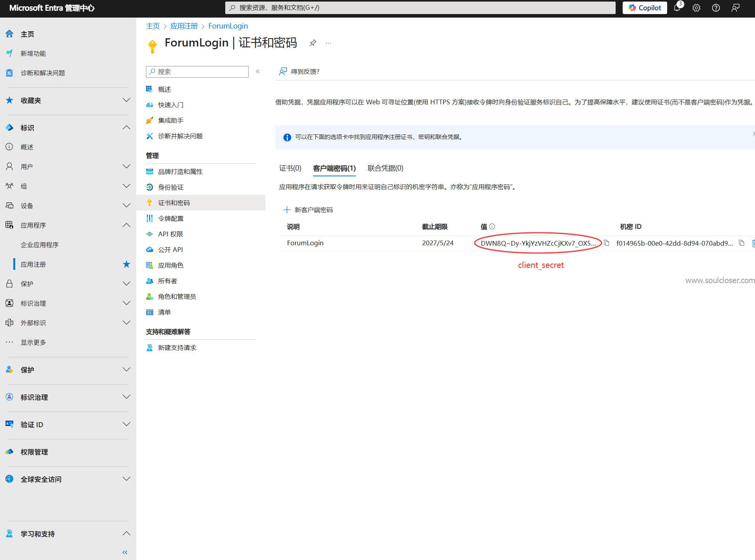Focus the resource menu 搜索 field
Screen dimensions: 755x560
click(197, 72)
